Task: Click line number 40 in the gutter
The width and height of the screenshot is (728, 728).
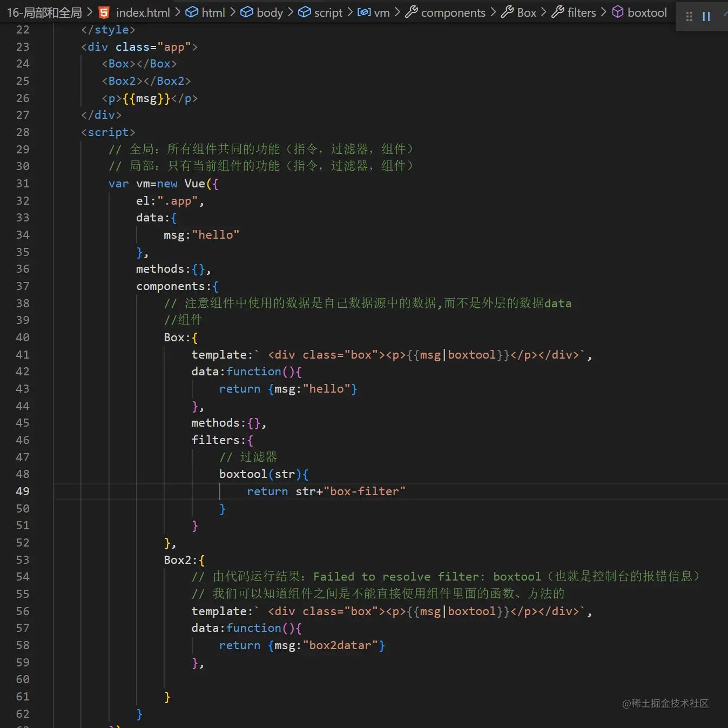Action: (x=23, y=338)
